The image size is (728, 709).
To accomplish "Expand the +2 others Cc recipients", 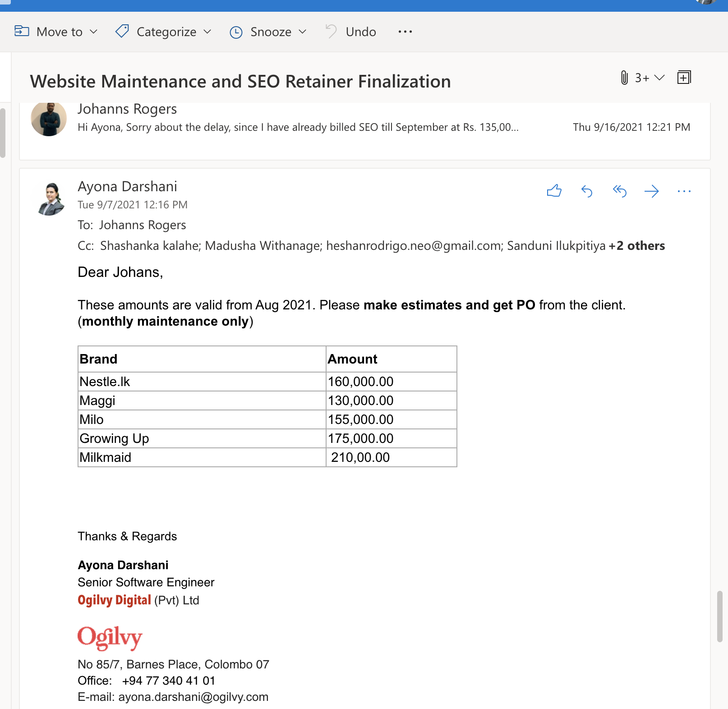I will tap(636, 246).
